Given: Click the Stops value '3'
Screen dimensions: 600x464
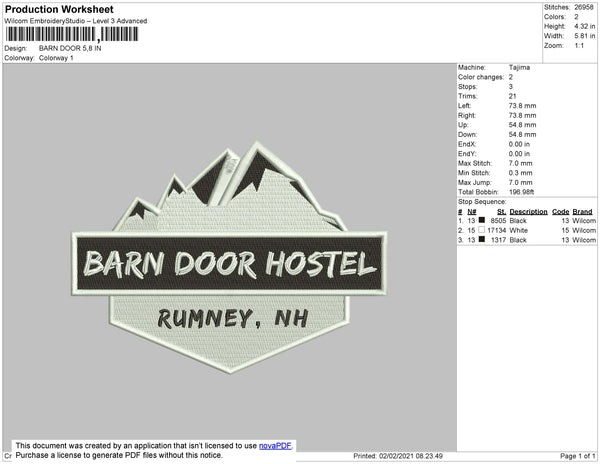Looking at the screenshot, I should coord(511,86).
